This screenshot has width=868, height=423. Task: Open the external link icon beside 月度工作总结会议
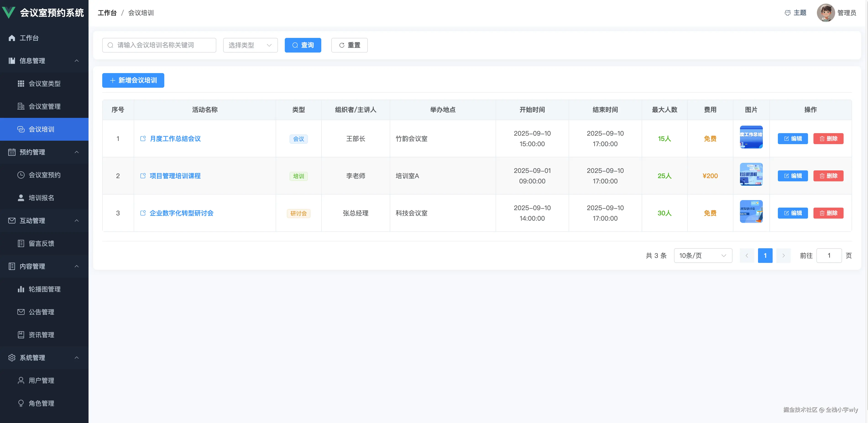point(143,138)
